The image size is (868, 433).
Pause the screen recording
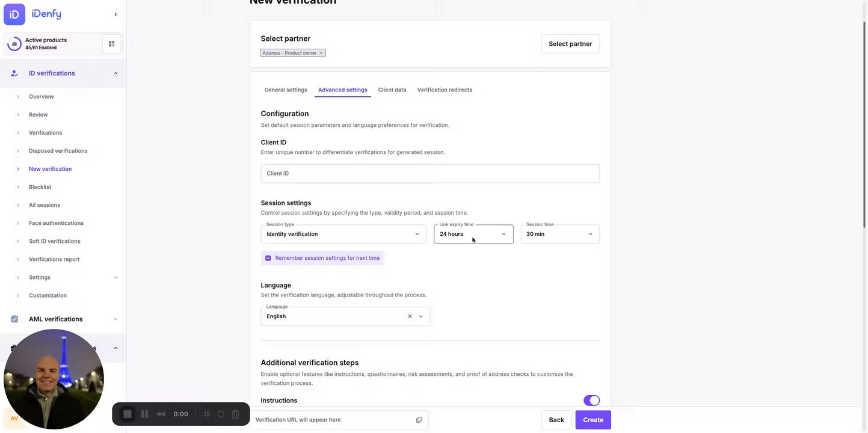pos(144,414)
